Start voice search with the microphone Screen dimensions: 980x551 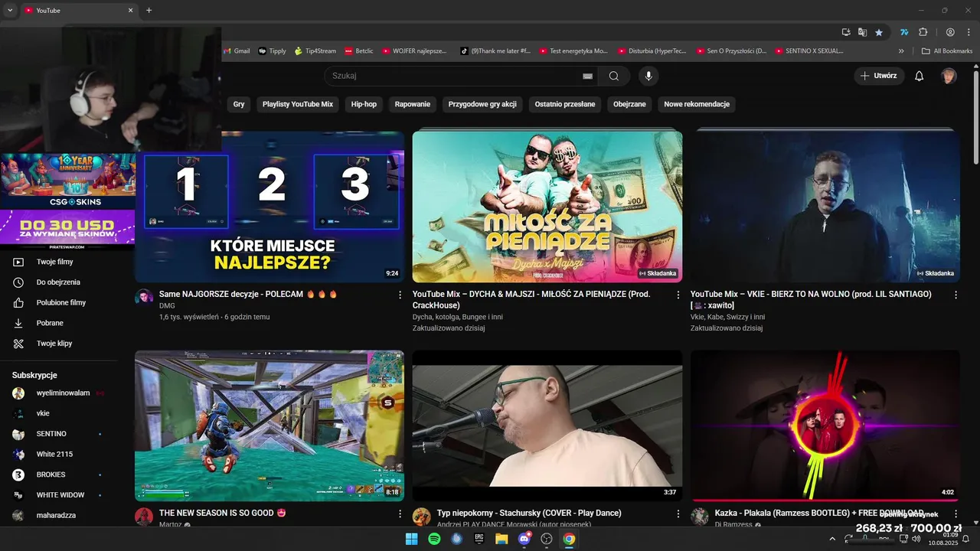click(x=648, y=76)
